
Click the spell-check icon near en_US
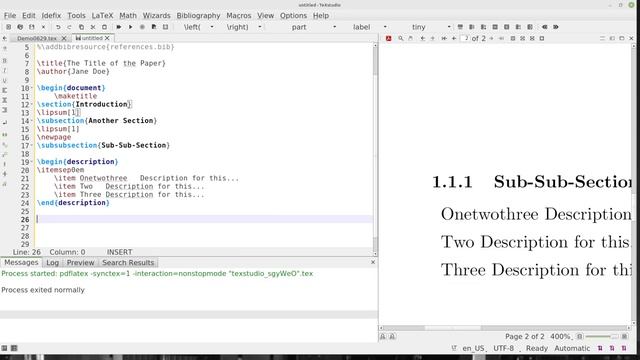[x=454, y=348]
